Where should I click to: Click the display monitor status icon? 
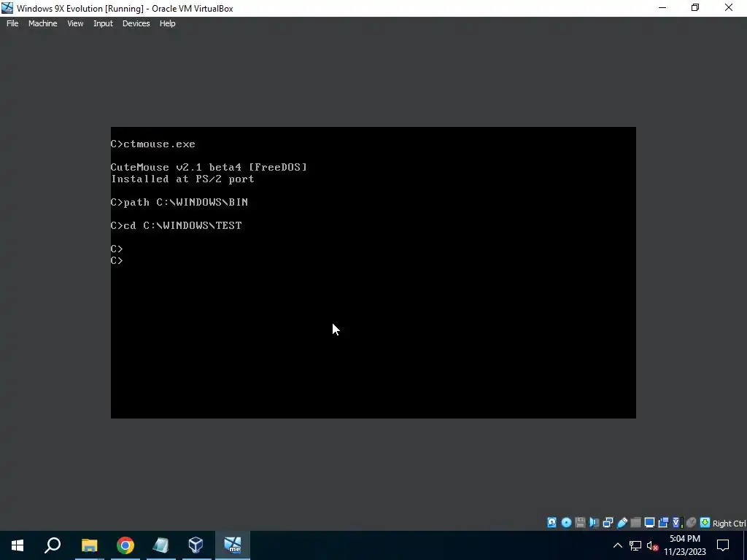pos(649,523)
